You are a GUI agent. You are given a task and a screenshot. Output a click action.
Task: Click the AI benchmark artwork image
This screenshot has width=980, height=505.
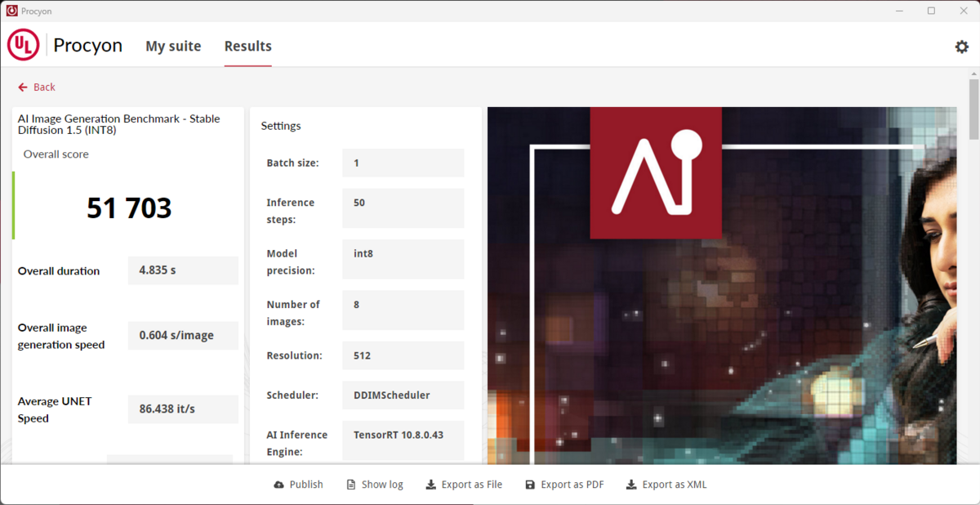tap(722, 286)
